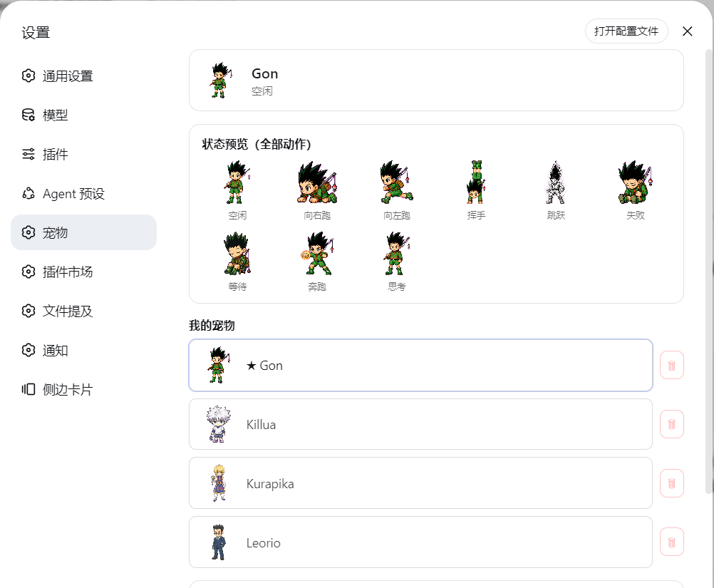Select the Killua pet row
This screenshot has height=588, width=714.
click(x=420, y=424)
